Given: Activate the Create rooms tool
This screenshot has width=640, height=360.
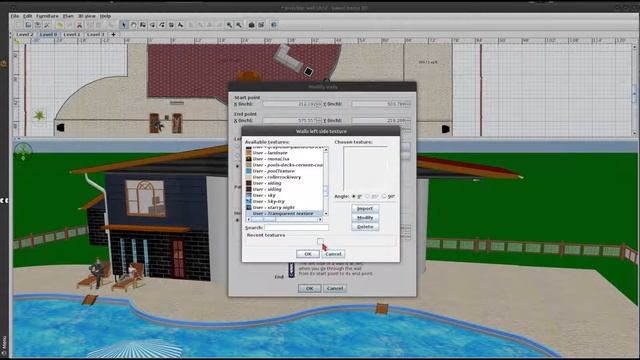Looking at the screenshot, I should [153, 25].
